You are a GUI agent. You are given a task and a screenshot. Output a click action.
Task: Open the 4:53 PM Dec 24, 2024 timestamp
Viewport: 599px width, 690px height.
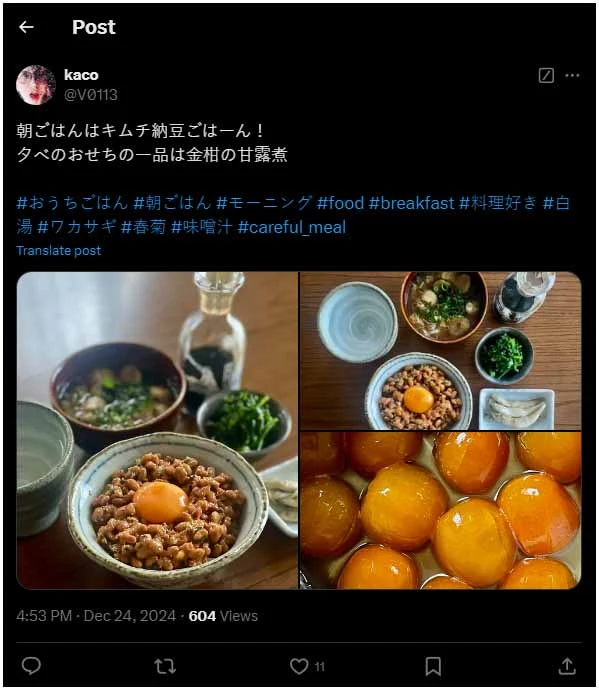pos(96,616)
